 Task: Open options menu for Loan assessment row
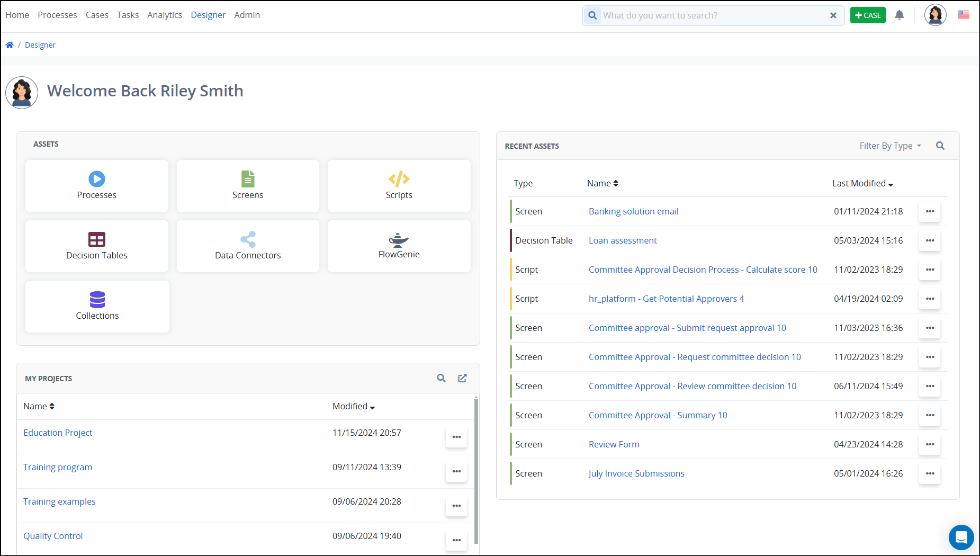930,240
